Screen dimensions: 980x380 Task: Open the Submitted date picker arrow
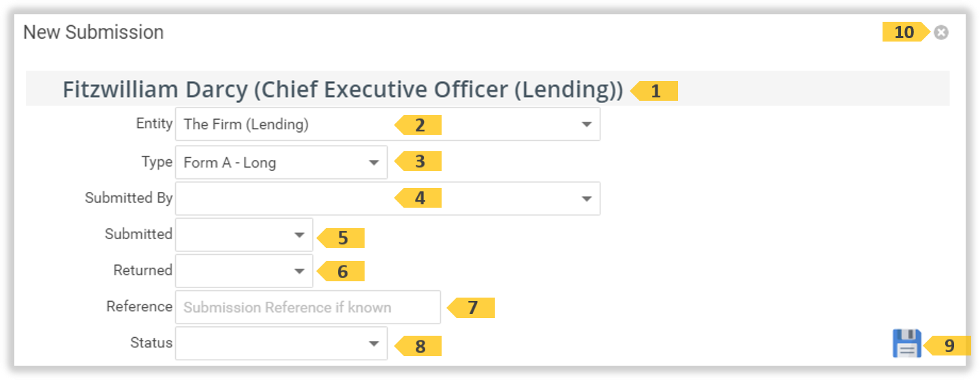298,235
